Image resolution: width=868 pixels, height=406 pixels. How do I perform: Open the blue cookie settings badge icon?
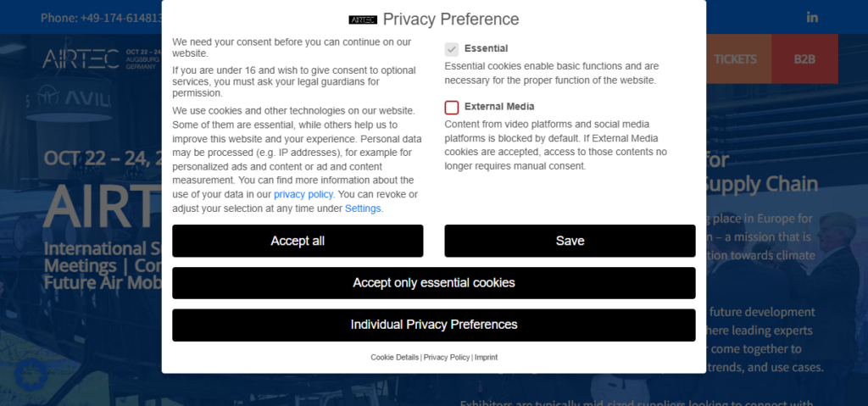[x=31, y=375]
